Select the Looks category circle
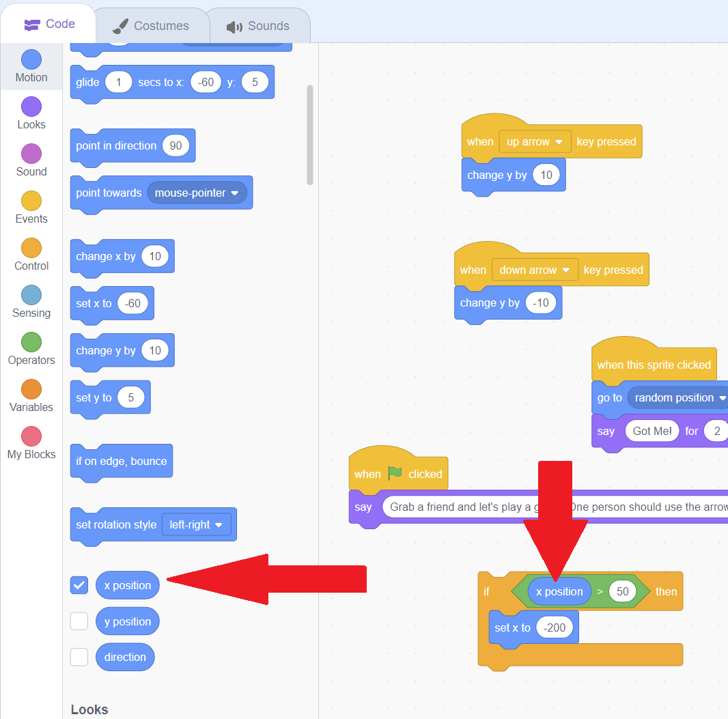Screen dimensions: 728x719 click(x=31, y=107)
